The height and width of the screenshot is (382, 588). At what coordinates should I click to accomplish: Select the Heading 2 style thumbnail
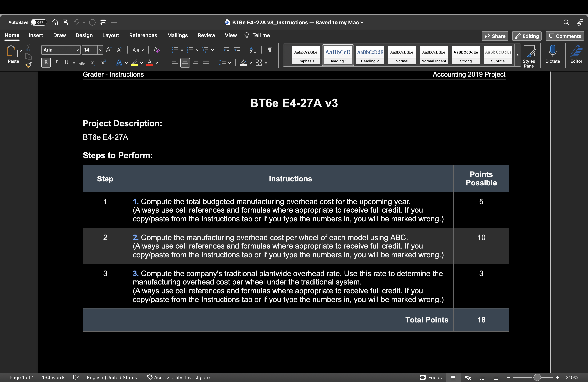click(370, 55)
